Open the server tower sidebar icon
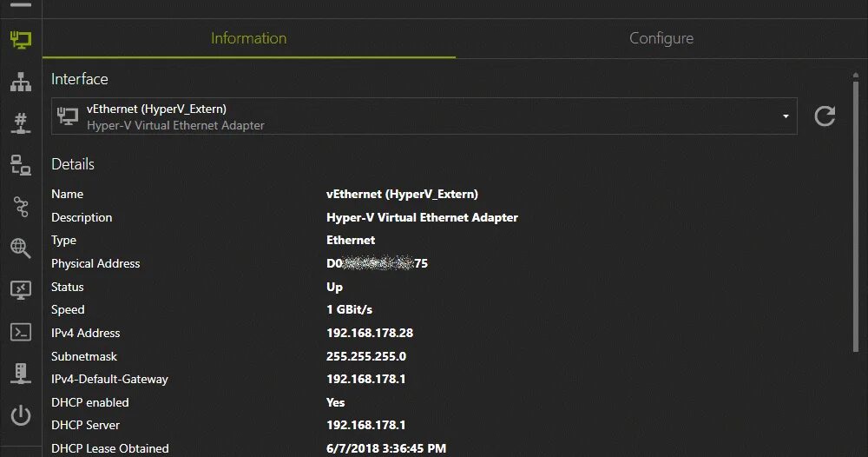The width and height of the screenshot is (868, 457). (x=21, y=374)
